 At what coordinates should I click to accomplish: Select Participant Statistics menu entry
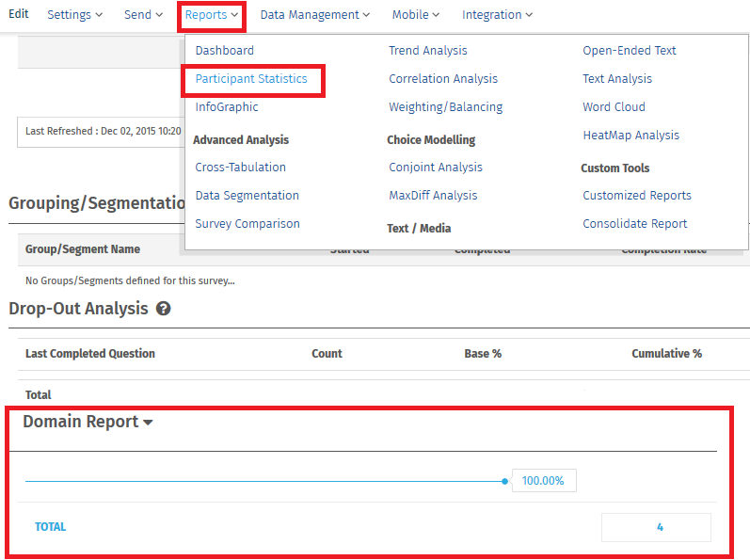click(251, 78)
